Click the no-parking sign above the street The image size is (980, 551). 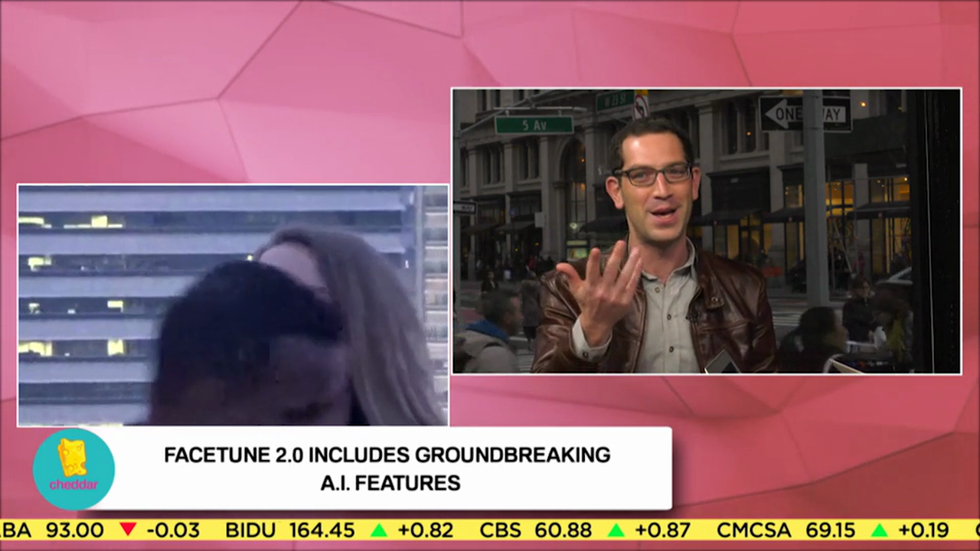(x=640, y=106)
